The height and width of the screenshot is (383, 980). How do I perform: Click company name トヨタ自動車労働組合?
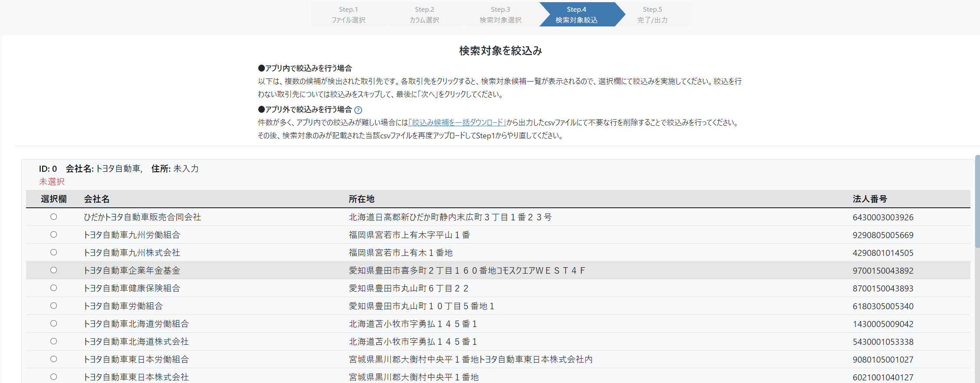(x=123, y=306)
